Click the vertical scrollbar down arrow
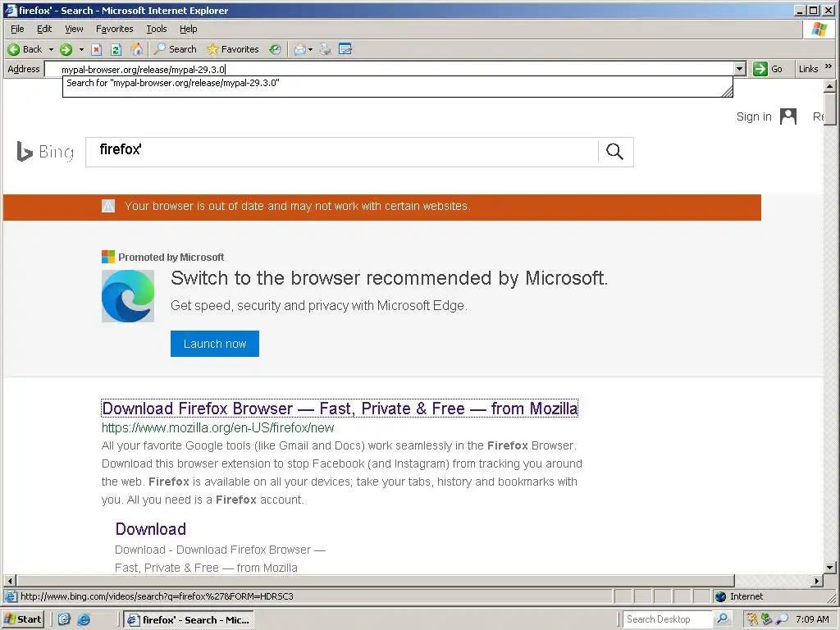 (829, 568)
